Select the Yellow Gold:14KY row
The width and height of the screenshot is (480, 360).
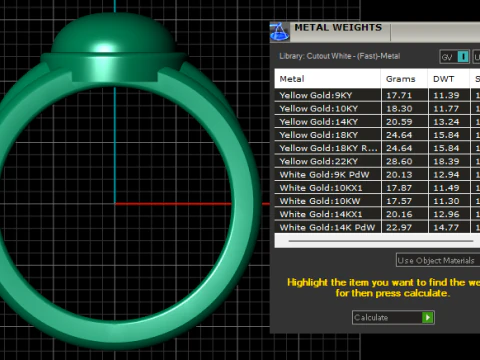click(x=377, y=122)
